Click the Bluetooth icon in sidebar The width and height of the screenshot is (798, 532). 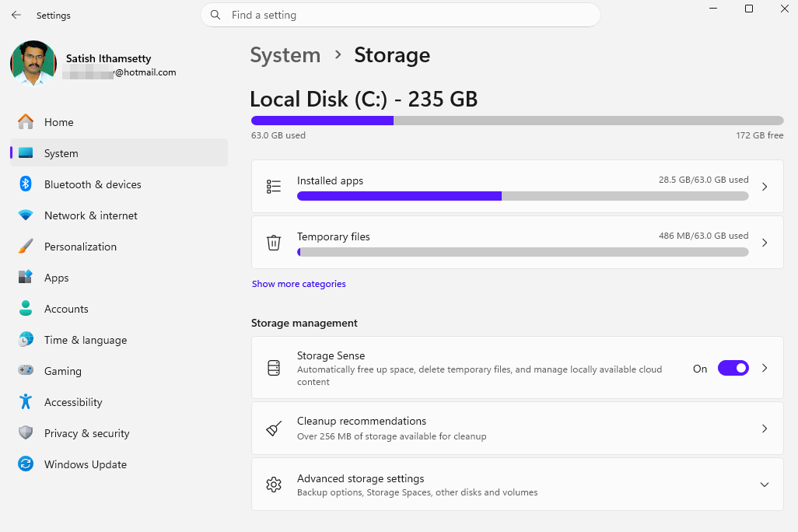point(26,184)
